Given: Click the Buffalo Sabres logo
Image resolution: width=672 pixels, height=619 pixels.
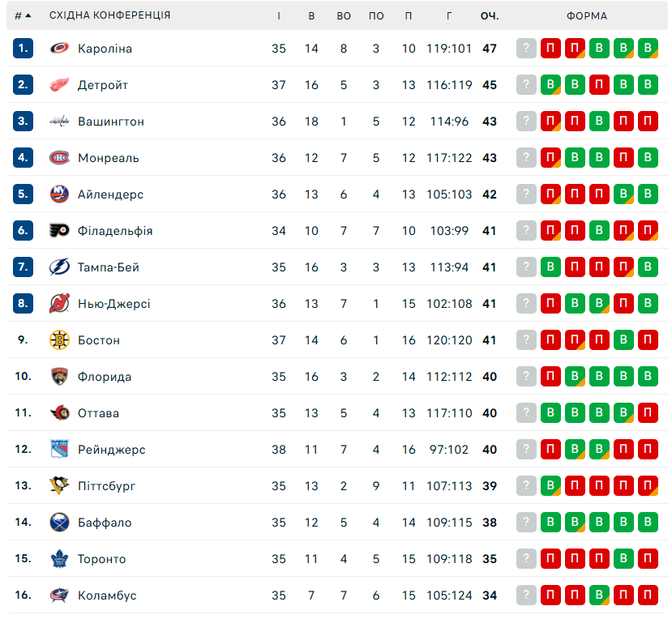Looking at the screenshot, I should [59, 523].
